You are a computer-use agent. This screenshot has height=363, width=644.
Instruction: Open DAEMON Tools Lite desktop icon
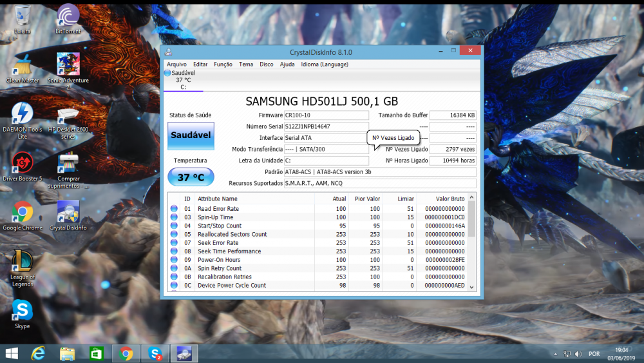22,114
